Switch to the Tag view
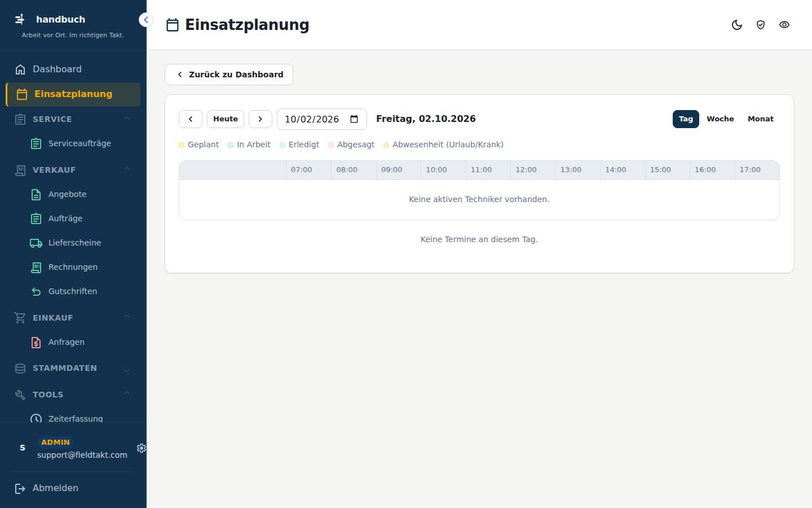 686,119
